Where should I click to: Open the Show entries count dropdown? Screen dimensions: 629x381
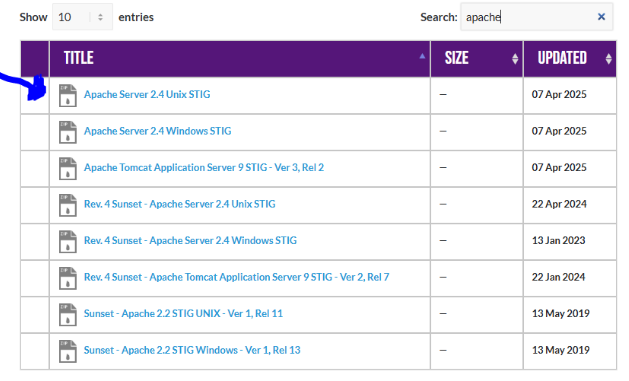82,17
